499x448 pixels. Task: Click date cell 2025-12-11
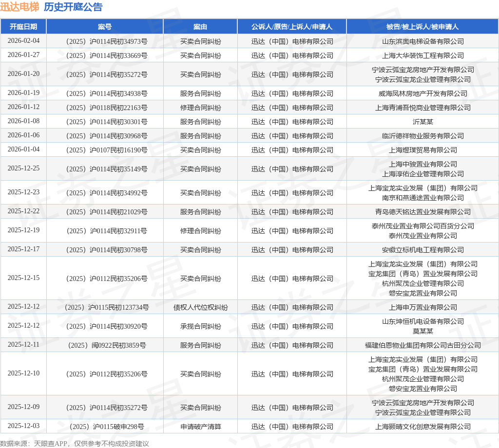point(23,345)
